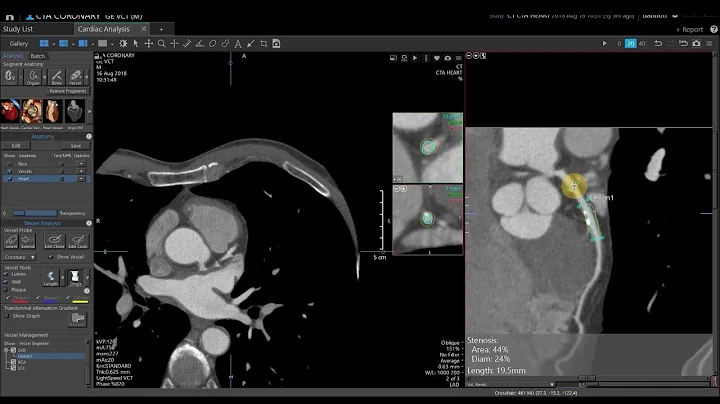The height and width of the screenshot is (404, 720).
Task: Select the magnifier zoom tool
Action: pos(162,44)
